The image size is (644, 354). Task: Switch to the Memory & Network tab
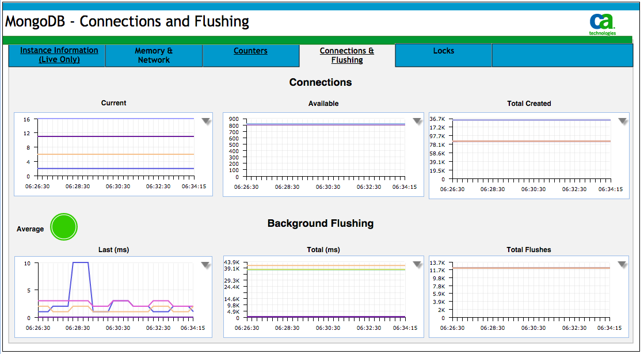click(x=154, y=55)
